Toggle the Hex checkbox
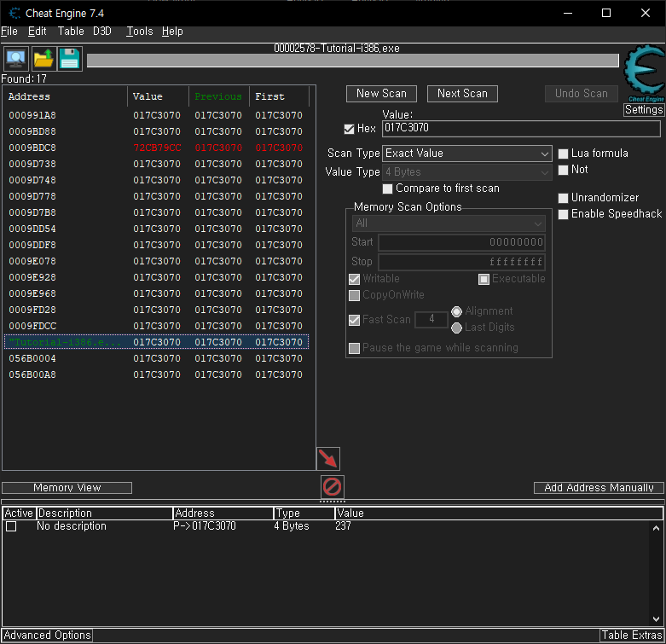This screenshot has height=644, width=666. 349,129
